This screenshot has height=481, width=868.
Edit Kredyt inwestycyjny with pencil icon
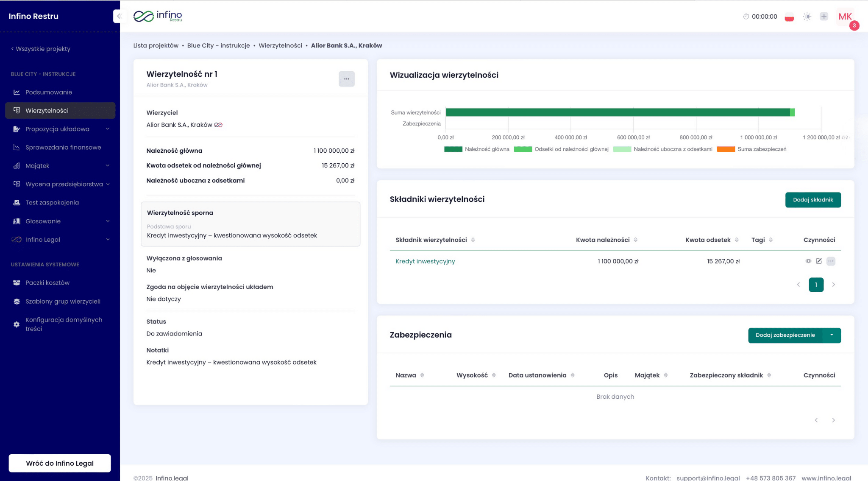click(x=819, y=261)
